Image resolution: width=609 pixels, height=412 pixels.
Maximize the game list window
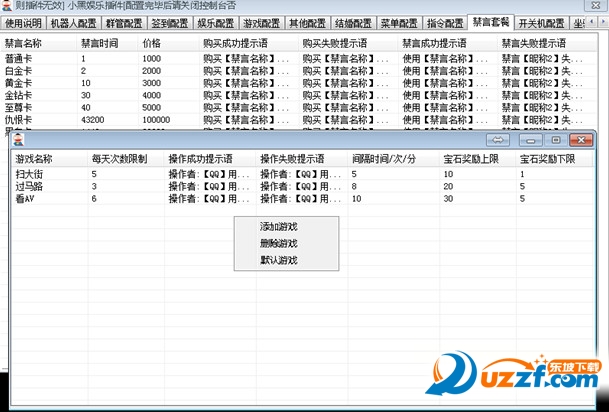pos(556,141)
